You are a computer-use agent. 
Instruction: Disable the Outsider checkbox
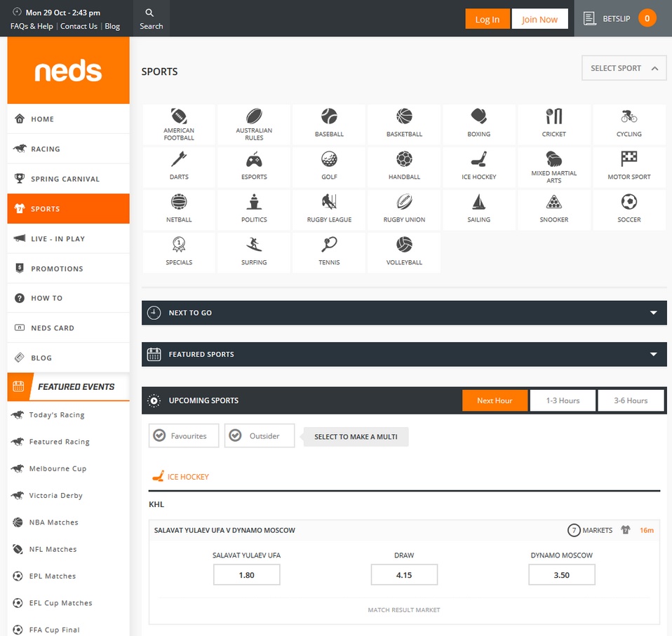point(260,435)
